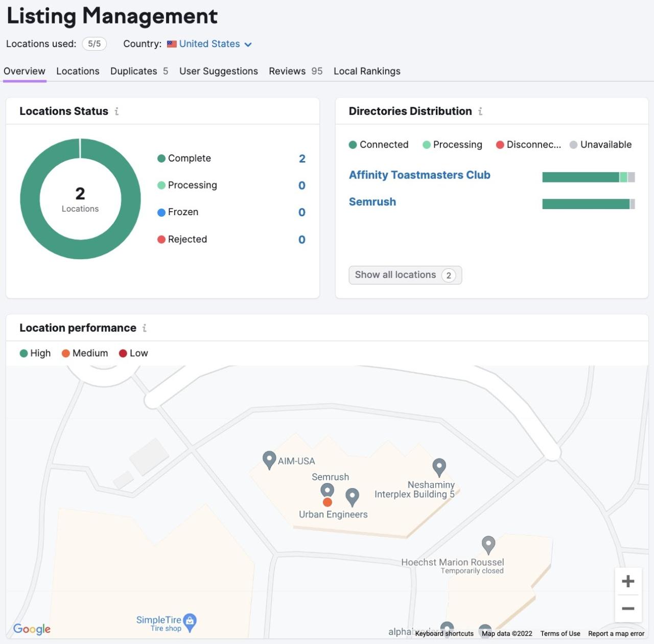Image resolution: width=654 pixels, height=644 pixels.
Task: Open the Affinity Toastmasters Club listing
Action: click(419, 175)
